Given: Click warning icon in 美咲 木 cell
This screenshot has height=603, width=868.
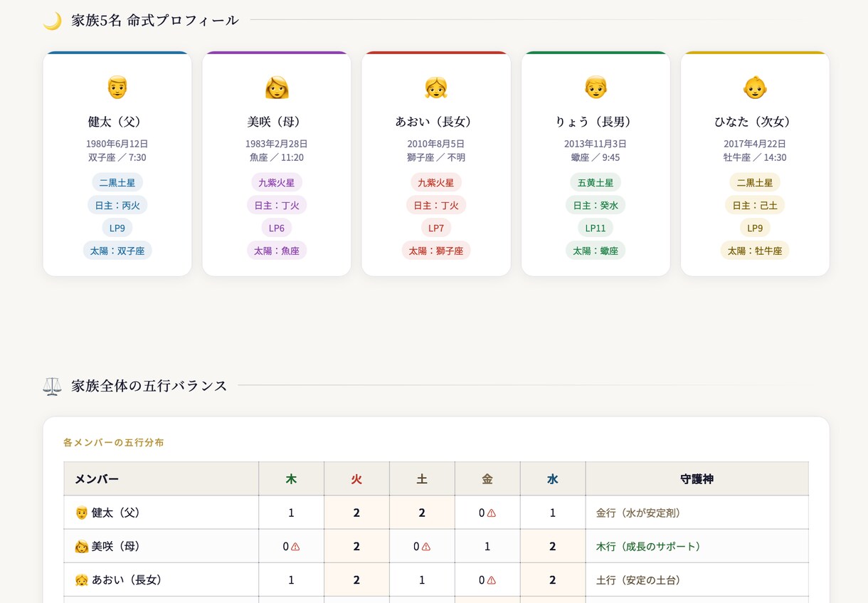Looking at the screenshot, I should (x=295, y=547).
